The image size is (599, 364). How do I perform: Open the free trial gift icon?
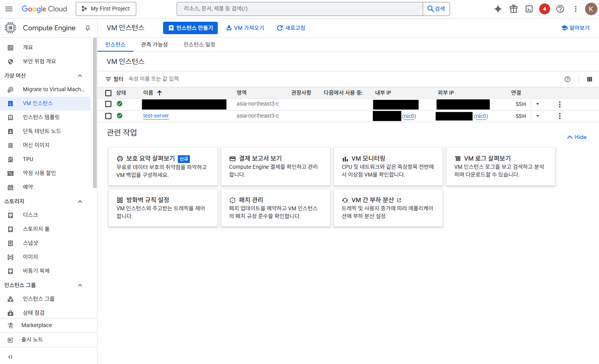514,9
